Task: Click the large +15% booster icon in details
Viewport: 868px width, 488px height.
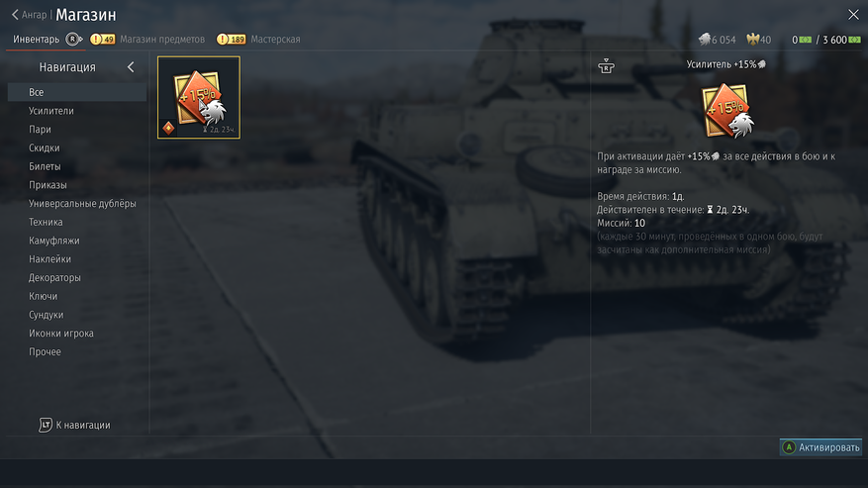Action: click(x=727, y=110)
